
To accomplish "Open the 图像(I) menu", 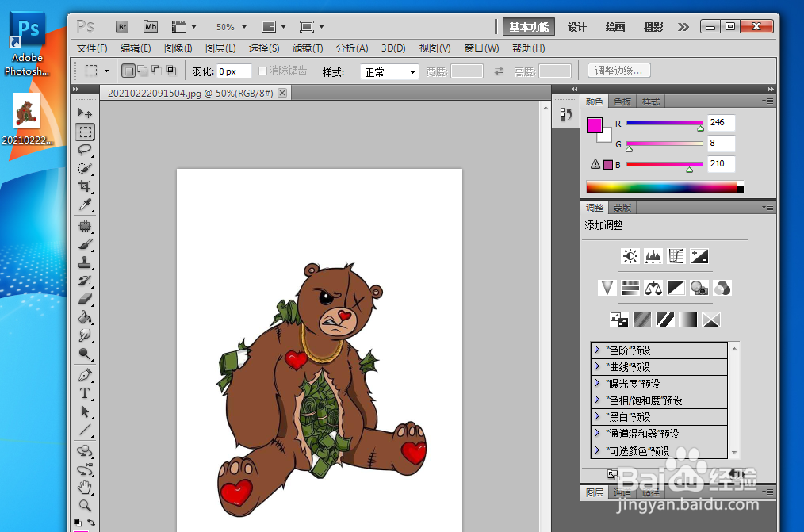I will point(178,48).
